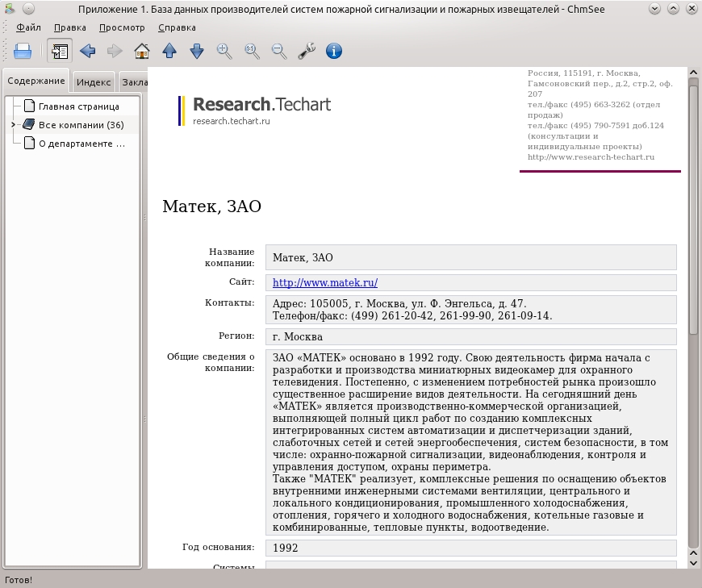Viewport: 702px width, 588px height.
Task: Open preferences wrench icon
Action: [x=307, y=51]
